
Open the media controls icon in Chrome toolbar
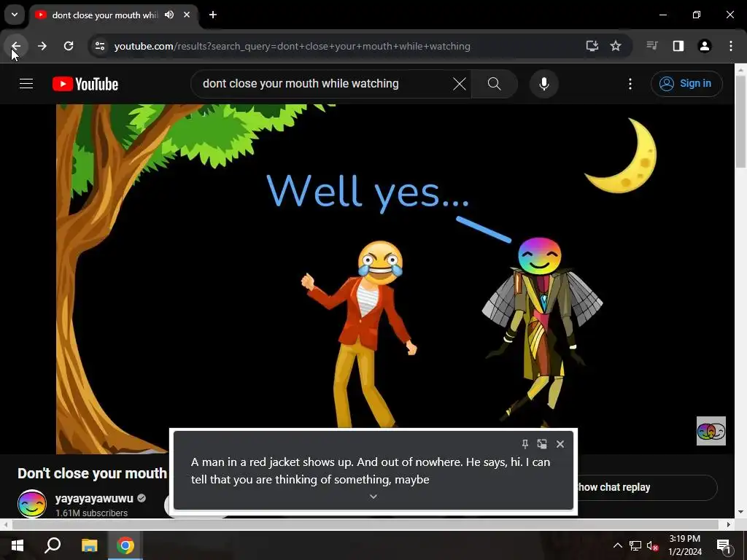[651, 46]
